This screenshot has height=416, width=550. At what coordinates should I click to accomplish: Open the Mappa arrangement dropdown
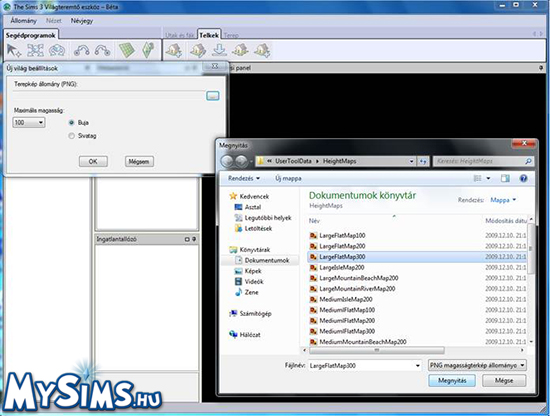(503, 200)
